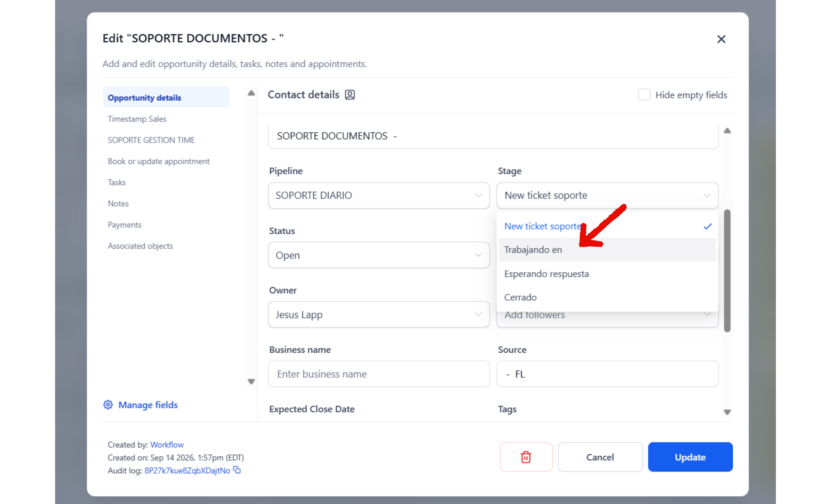Go to Payments section
This screenshot has width=831, height=504.
124,225
